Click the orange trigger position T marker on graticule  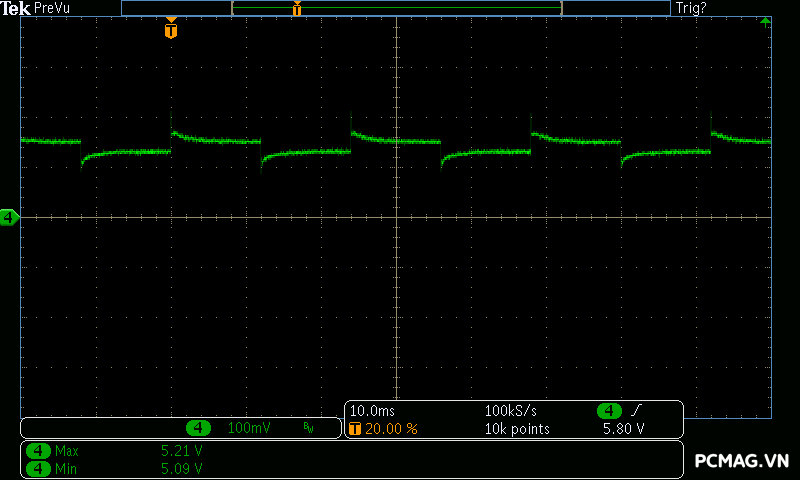(171, 30)
